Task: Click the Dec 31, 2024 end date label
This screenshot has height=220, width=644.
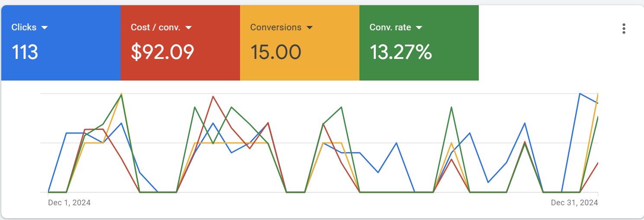Action: [x=574, y=203]
